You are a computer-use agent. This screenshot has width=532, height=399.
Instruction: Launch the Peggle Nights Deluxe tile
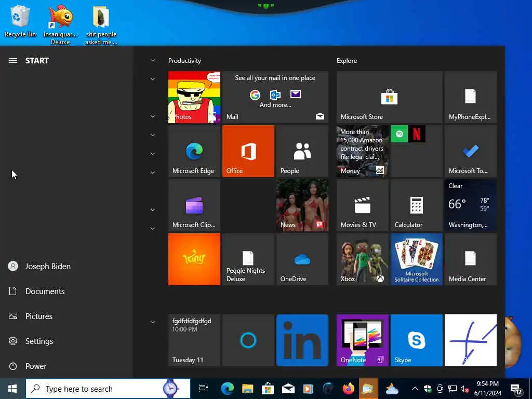click(x=248, y=259)
